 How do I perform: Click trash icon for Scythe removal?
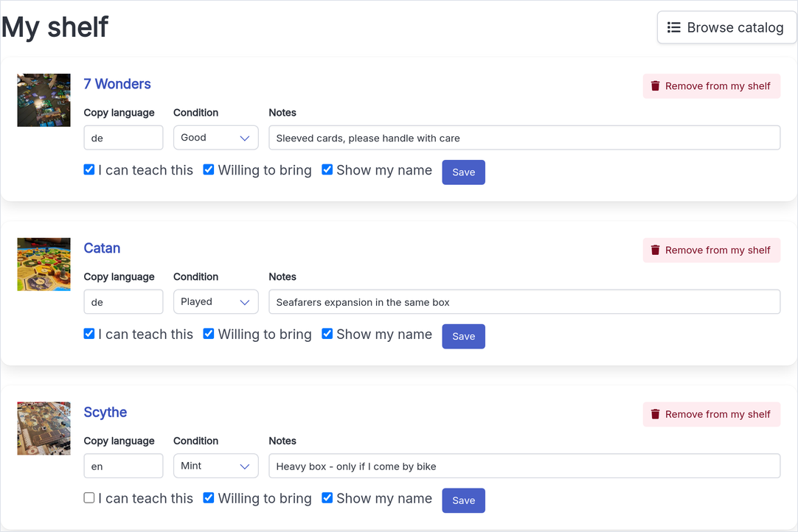pos(656,415)
